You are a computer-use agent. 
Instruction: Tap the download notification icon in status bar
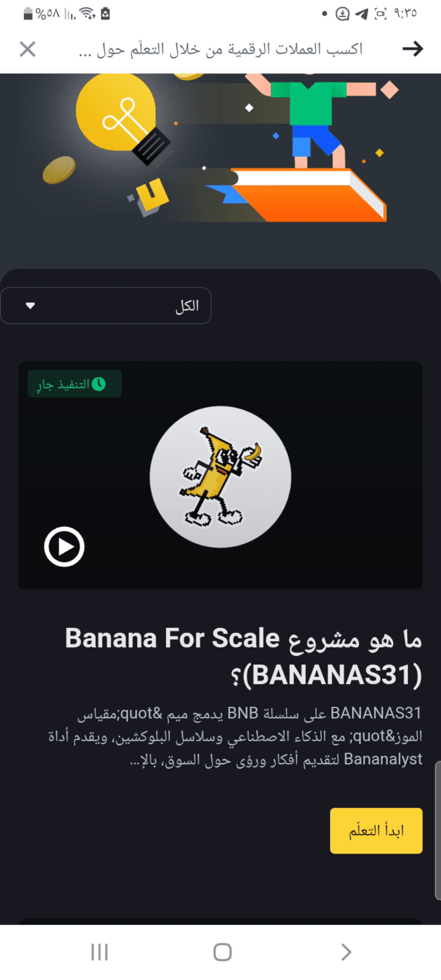[342, 14]
